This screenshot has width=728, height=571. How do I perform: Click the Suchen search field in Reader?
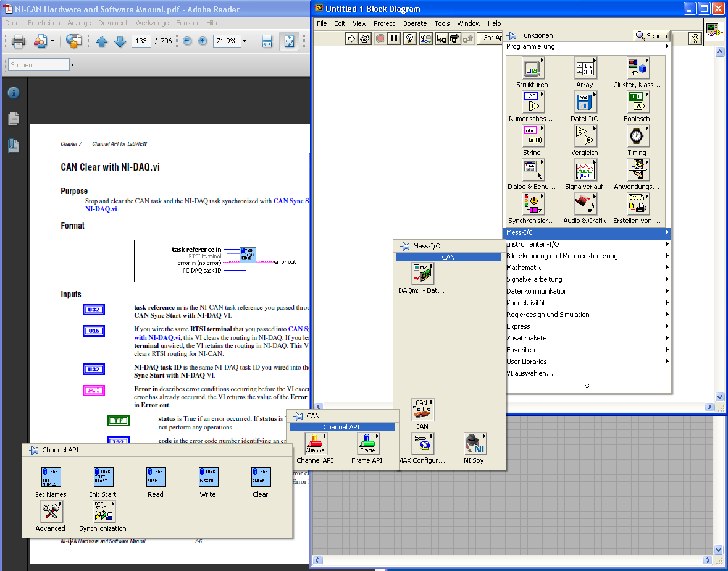click(x=38, y=65)
